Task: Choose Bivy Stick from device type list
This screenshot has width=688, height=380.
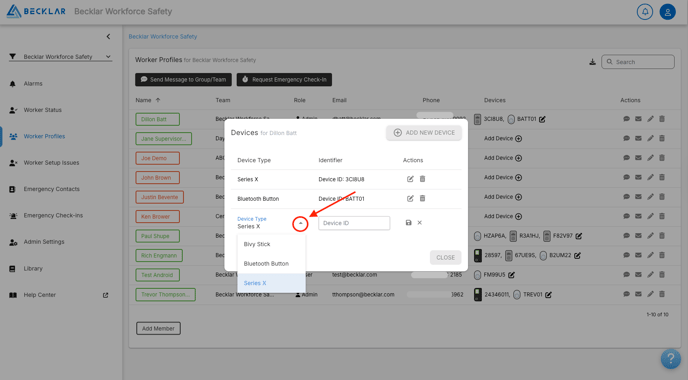Action: click(272, 244)
